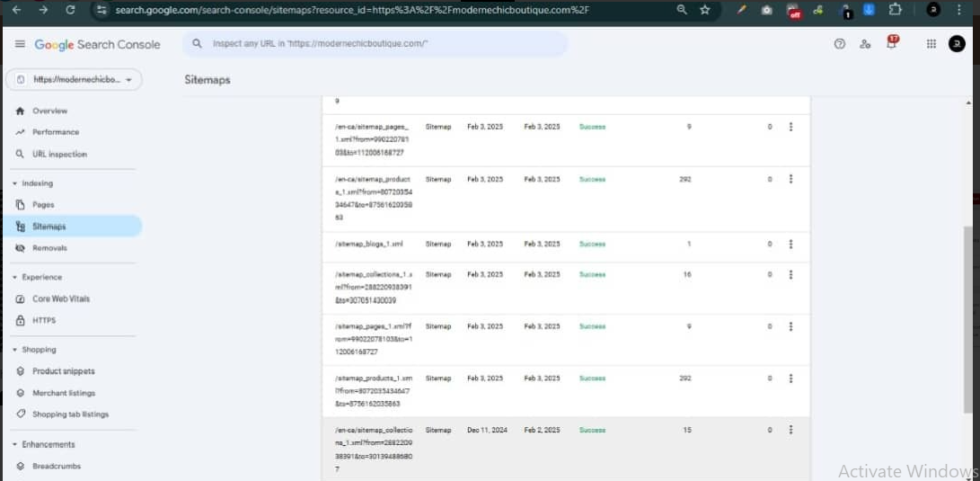Select Merchant listings in the sidebar
The image size is (980, 481).
(63, 393)
